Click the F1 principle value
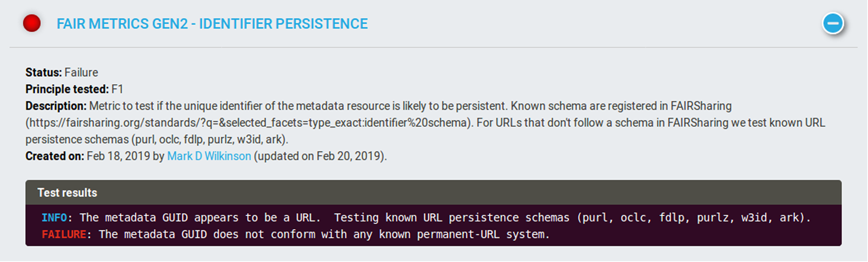 117,89
